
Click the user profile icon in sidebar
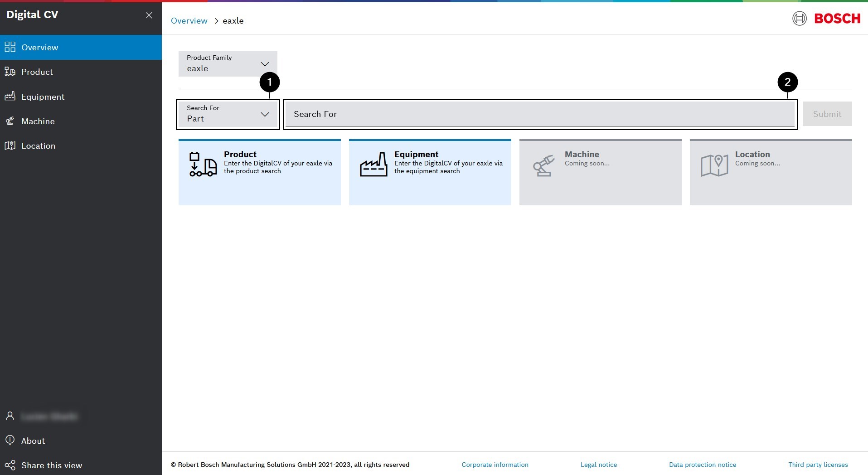10,416
